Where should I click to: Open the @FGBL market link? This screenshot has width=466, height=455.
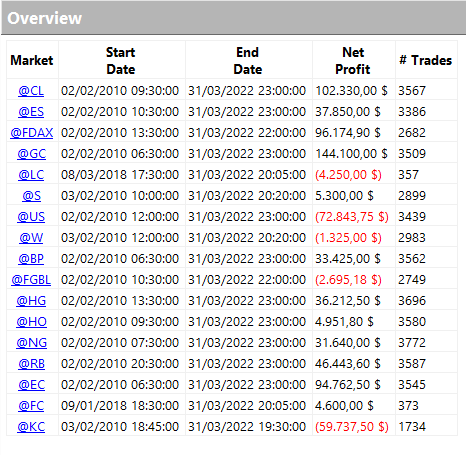[31, 280]
